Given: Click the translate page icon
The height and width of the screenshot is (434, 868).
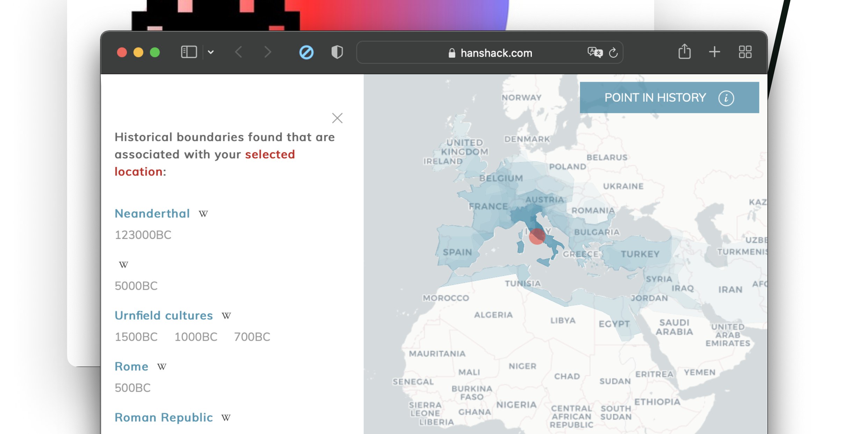Looking at the screenshot, I should pyautogui.click(x=595, y=52).
